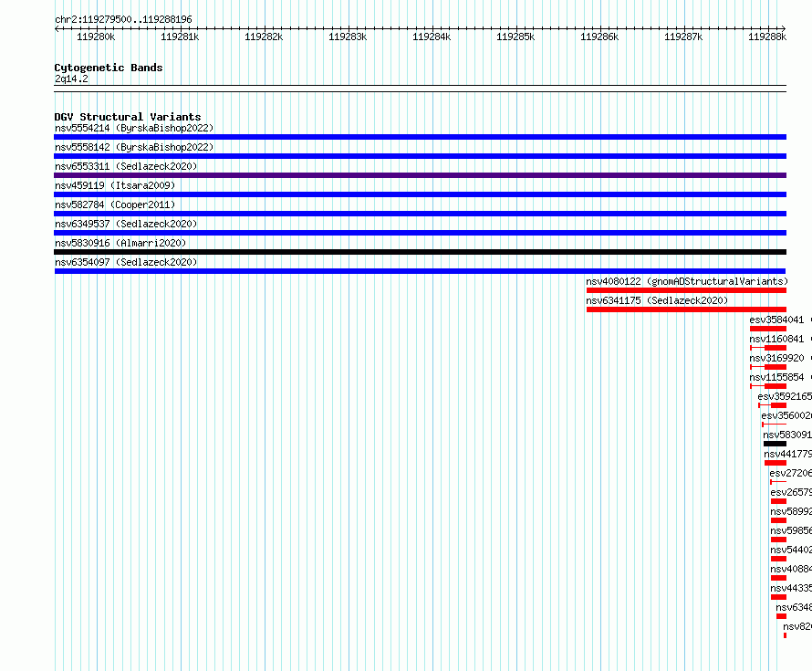Click the red bar under esv3584041
Screen dimensions: 812x671
tap(768, 329)
